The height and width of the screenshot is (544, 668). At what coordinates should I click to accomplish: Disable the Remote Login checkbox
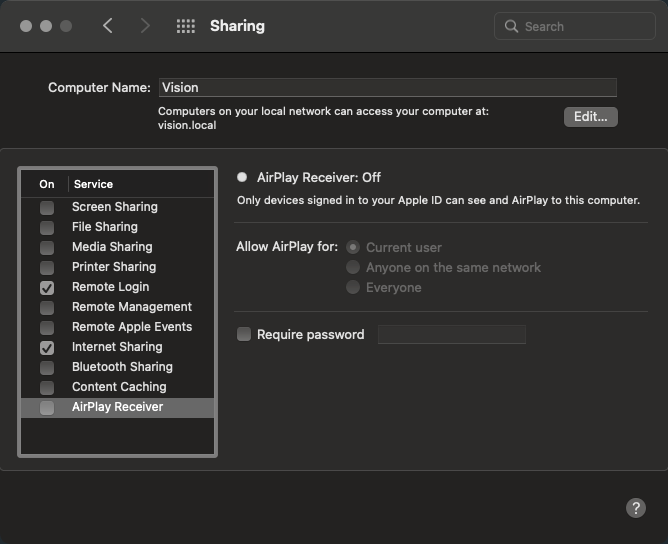(47, 287)
